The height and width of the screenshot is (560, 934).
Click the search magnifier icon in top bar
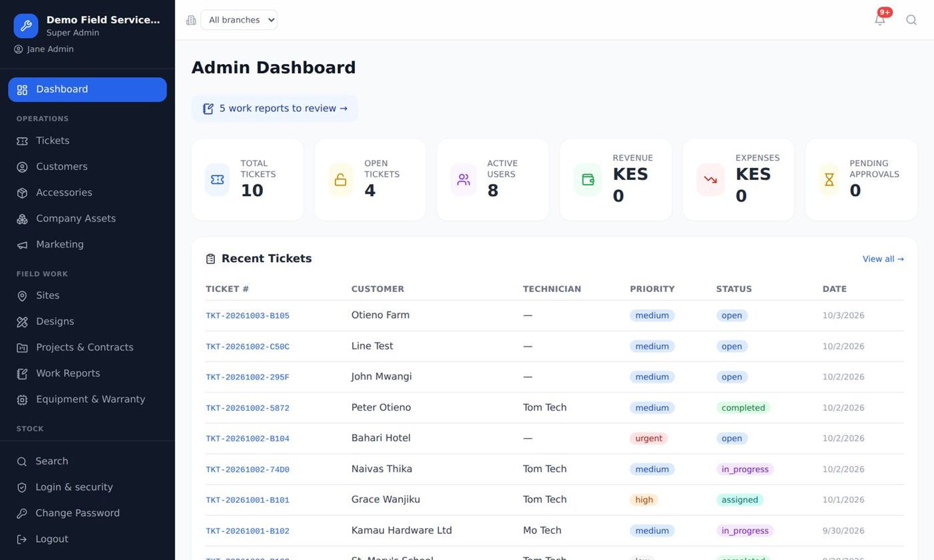coord(911,20)
